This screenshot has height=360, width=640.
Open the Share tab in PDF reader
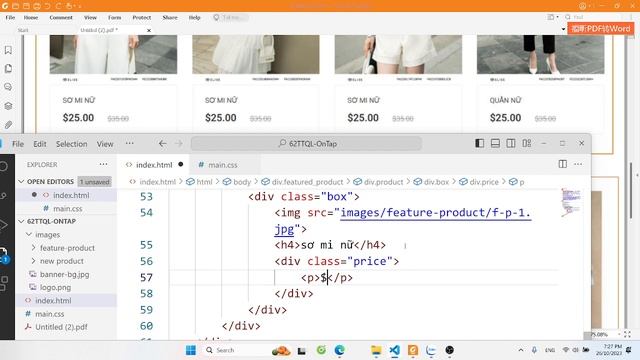click(170, 18)
